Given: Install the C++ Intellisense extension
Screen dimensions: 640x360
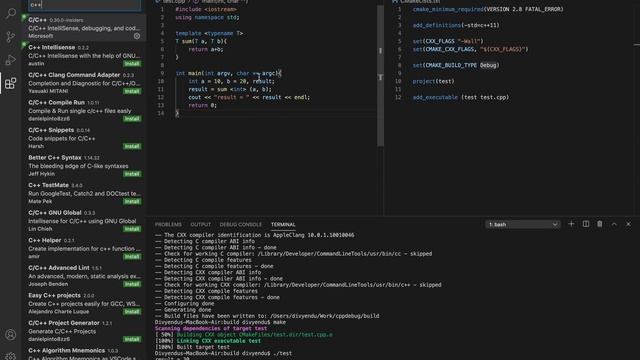Looking at the screenshot, I should 132,64.
